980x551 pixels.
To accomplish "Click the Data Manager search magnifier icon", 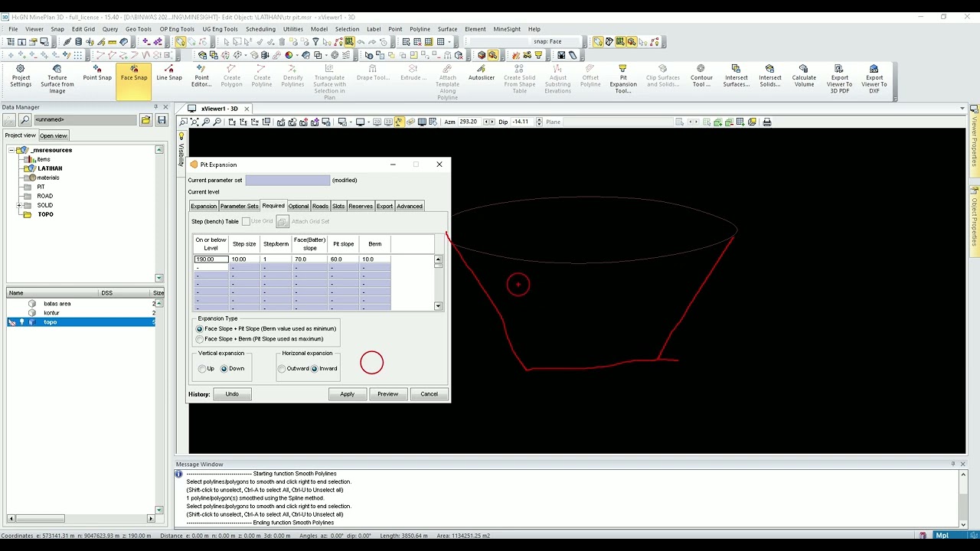I will pyautogui.click(x=25, y=120).
